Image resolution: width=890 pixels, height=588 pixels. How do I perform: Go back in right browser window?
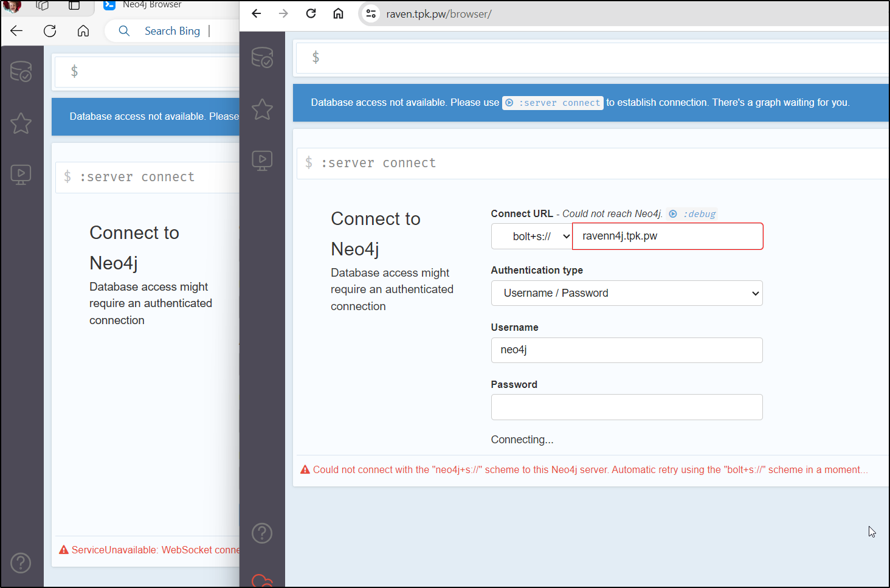tap(257, 13)
